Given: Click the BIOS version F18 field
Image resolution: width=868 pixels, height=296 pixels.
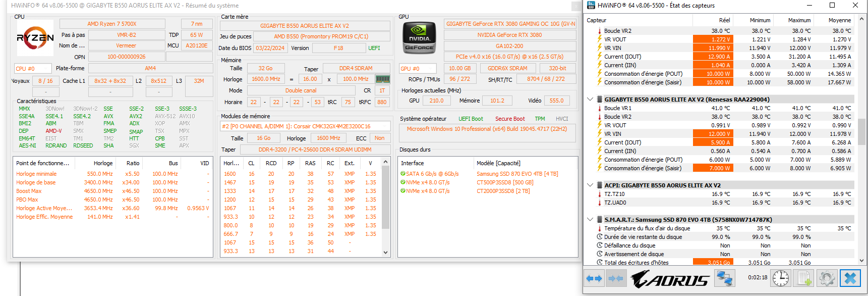Looking at the screenshot, I should tap(338, 48).
